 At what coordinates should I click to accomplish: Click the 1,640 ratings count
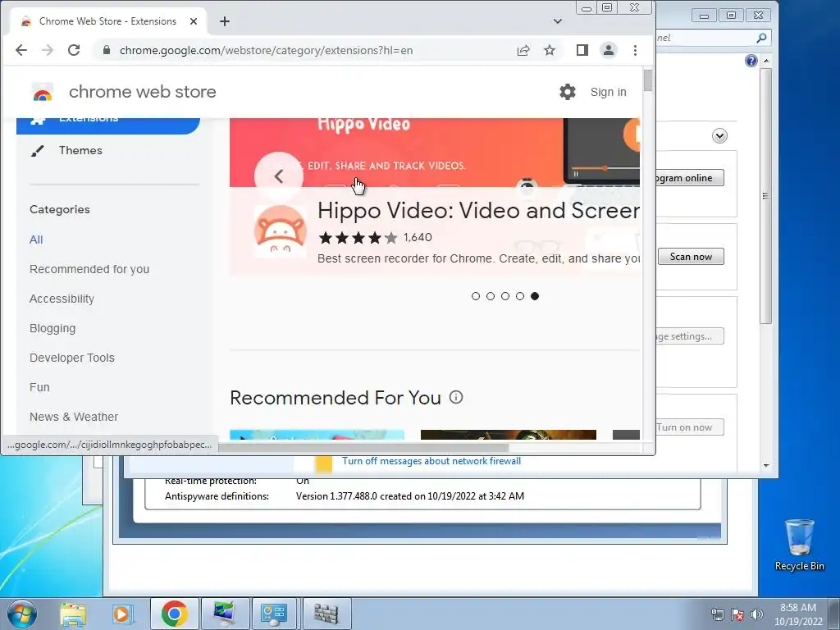click(x=418, y=237)
